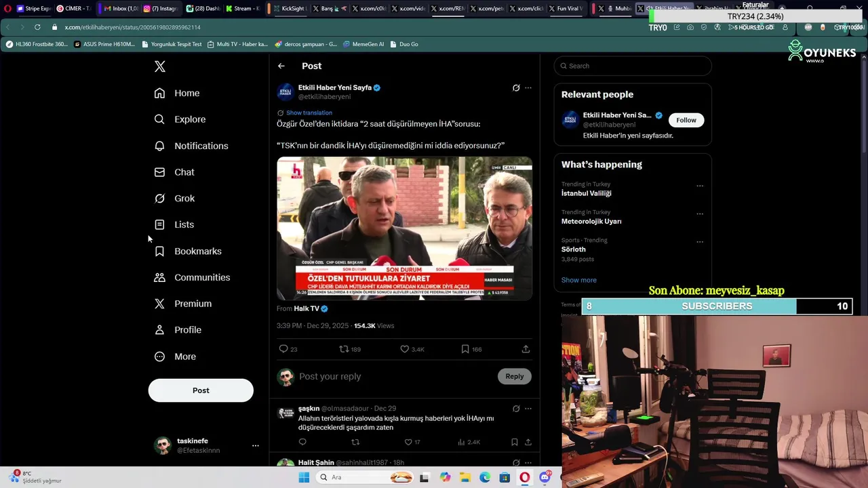The width and height of the screenshot is (868, 488).
Task: Click the browser address bar URL
Action: pyautogui.click(x=132, y=27)
